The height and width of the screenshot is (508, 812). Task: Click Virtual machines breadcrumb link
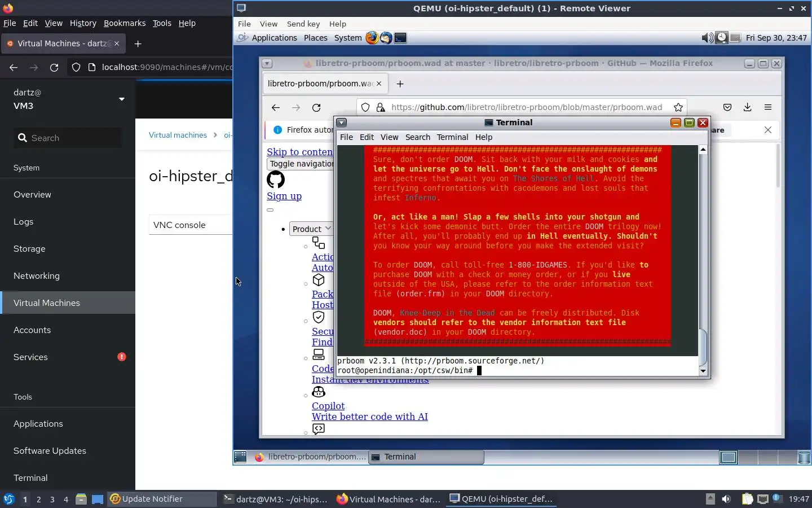click(x=178, y=135)
